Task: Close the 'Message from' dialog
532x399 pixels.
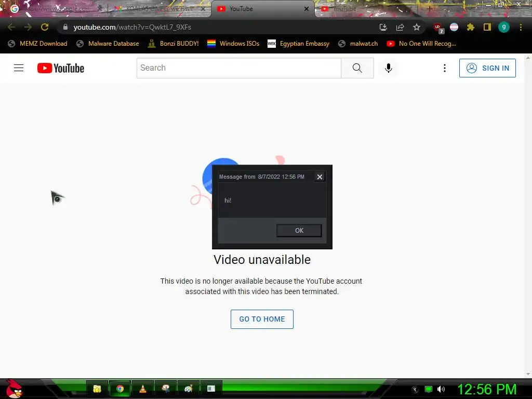Action: pyautogui.click(x=320, y=177)
